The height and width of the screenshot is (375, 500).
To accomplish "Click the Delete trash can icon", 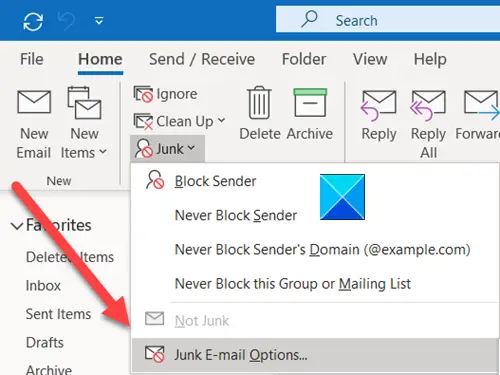I will (259, 102).
